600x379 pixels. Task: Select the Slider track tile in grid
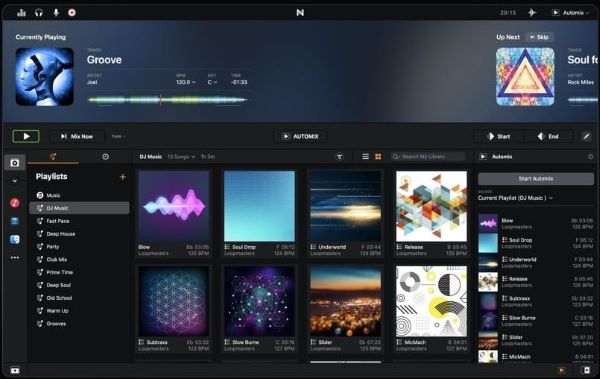(346, 309)
